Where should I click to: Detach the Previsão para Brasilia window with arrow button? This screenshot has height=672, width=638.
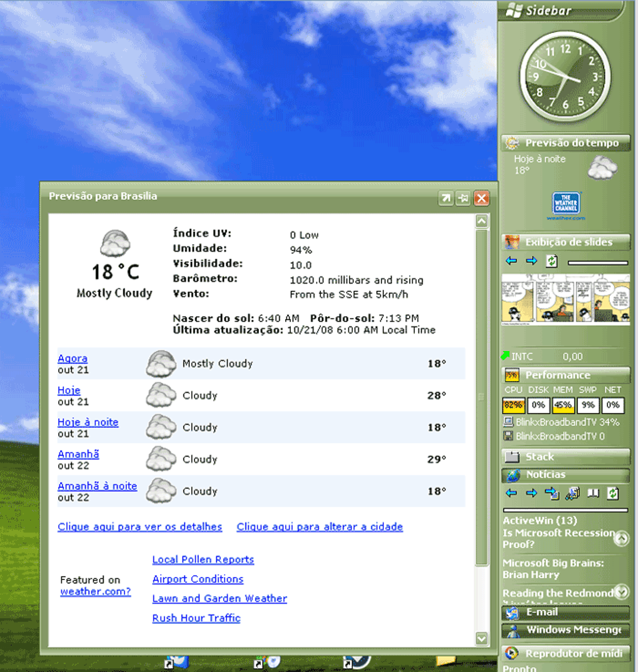click(445, 198)
